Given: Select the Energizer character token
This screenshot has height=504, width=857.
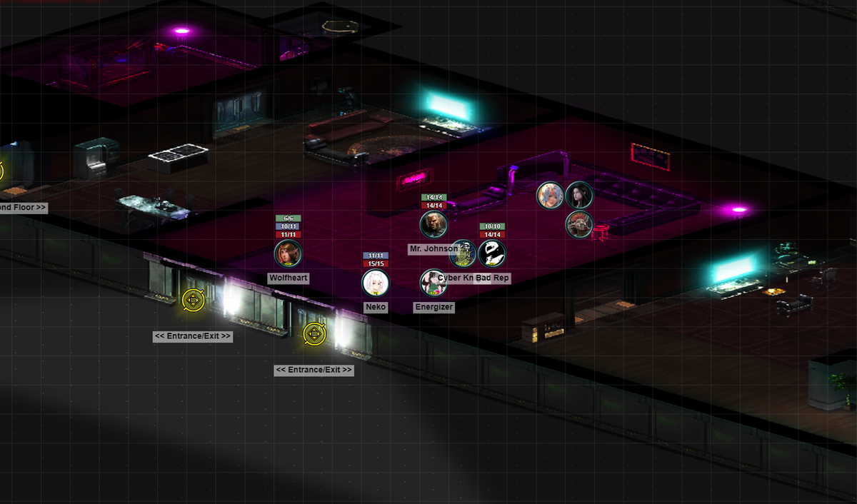Looking at the screenshot, I should (x=433, y=283).
